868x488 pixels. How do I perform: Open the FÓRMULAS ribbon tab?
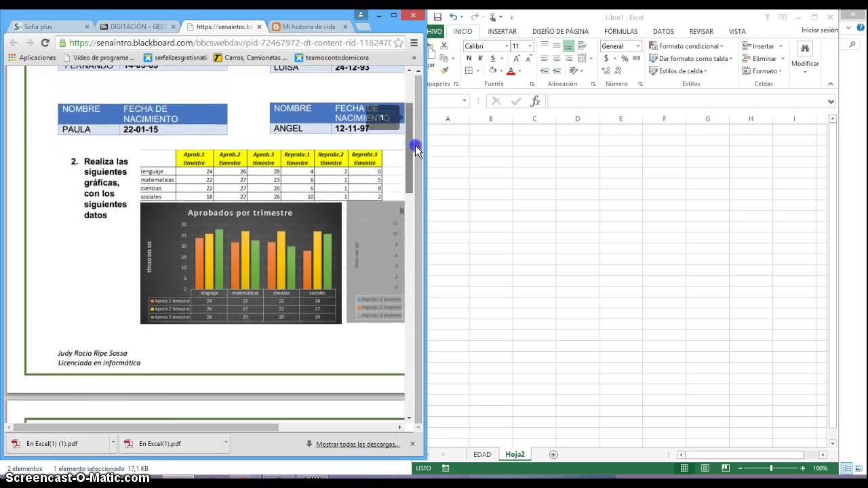click(621, 31)
